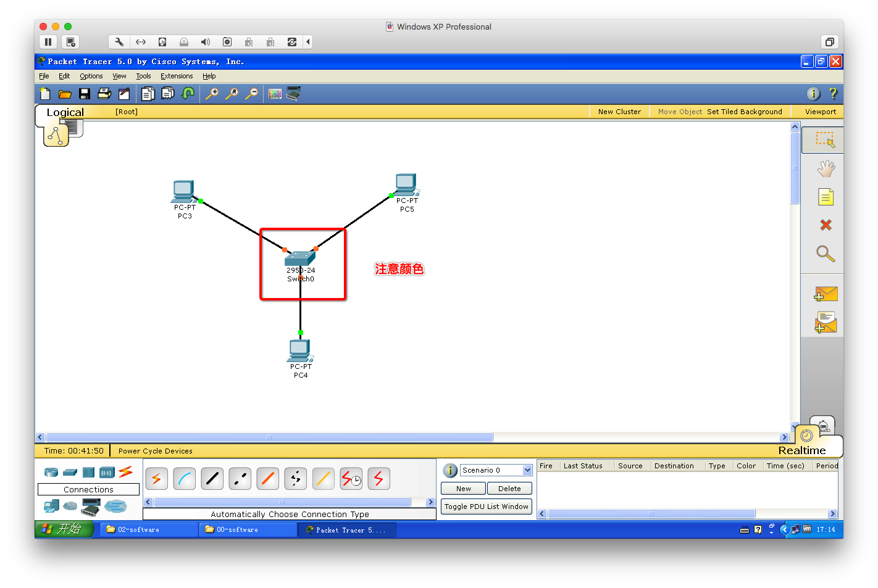The height and width of the screenshot is (588, 878).
Task: Click Set Tiled Background
Action: point(745,112)
